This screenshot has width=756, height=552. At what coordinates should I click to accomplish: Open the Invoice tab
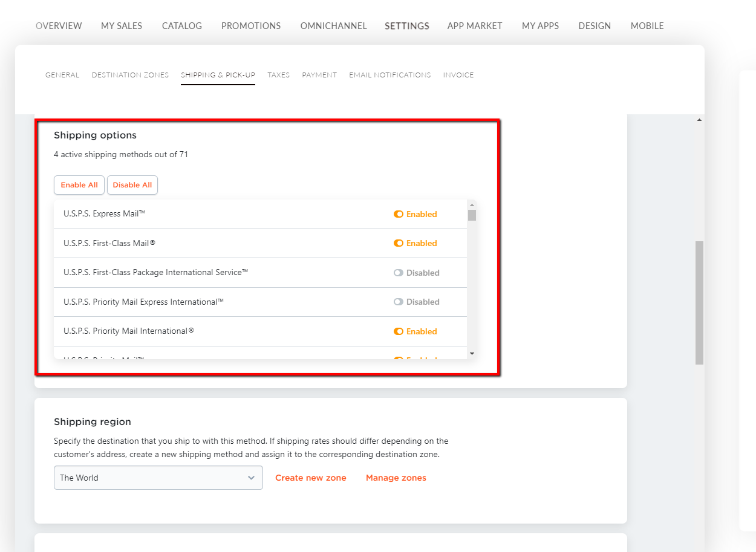point(458,75)
